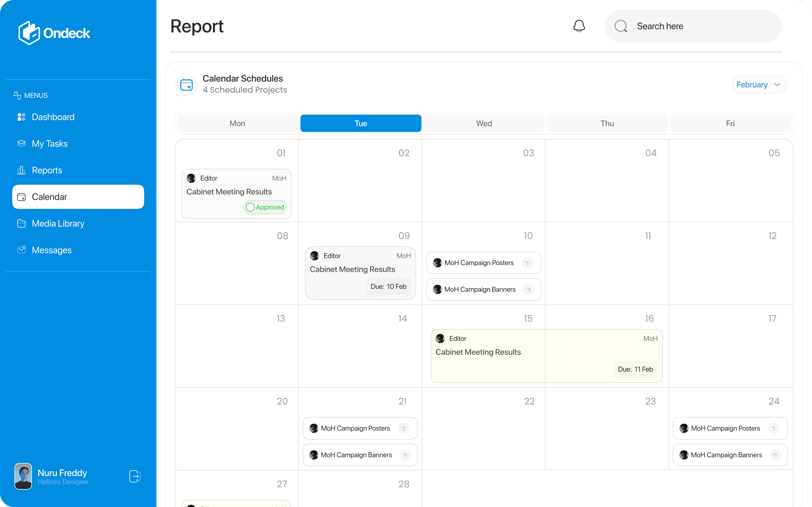
Task: Switch to the Mon day tab
Action: click(237, 123)
